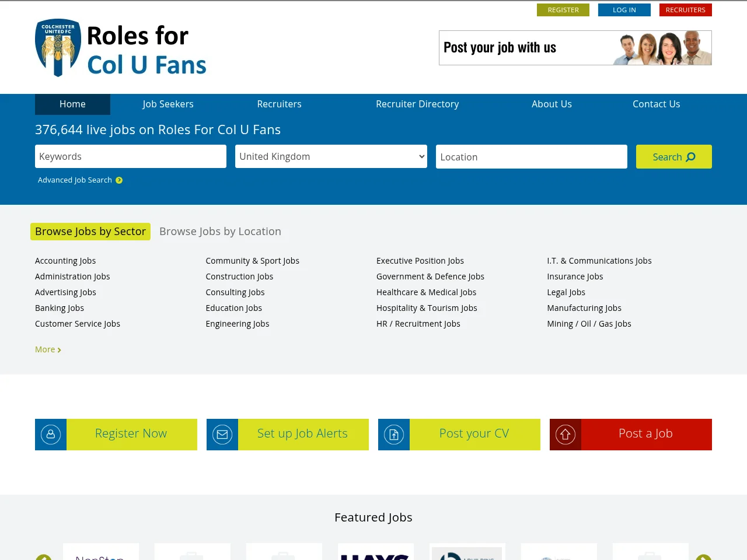Click the next arrow of Featured Jobs carousel
Viewport: 747px width, 560px height.
703,558
